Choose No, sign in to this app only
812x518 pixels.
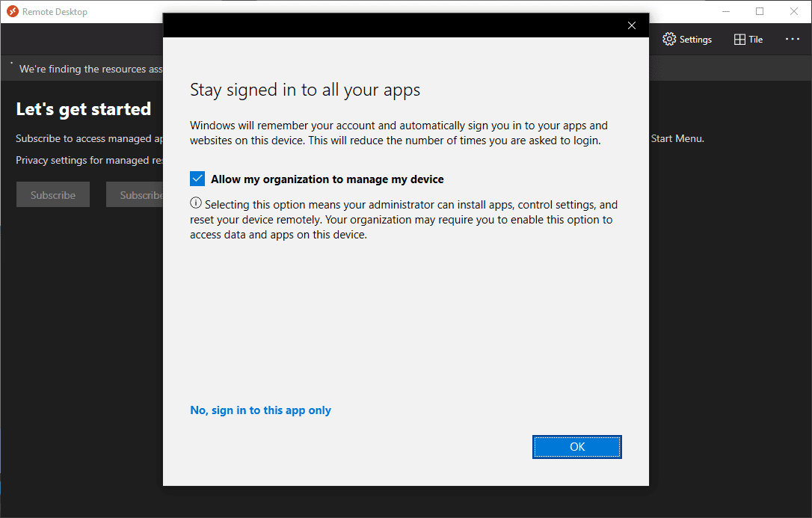click(x=260, y=410)
